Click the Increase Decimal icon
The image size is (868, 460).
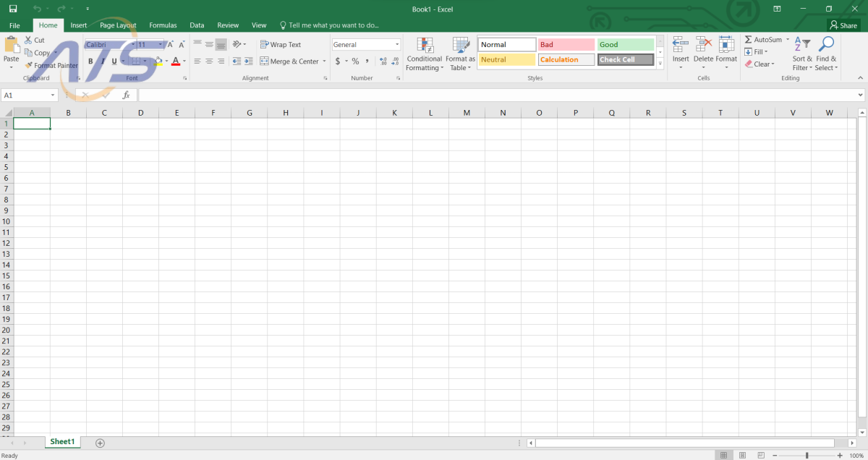382,61
